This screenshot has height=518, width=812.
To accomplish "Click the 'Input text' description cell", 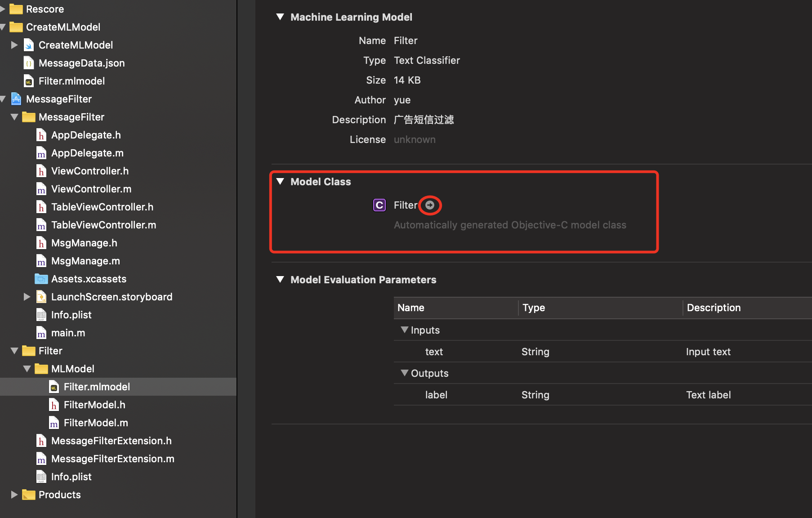I will pos(708,352).
